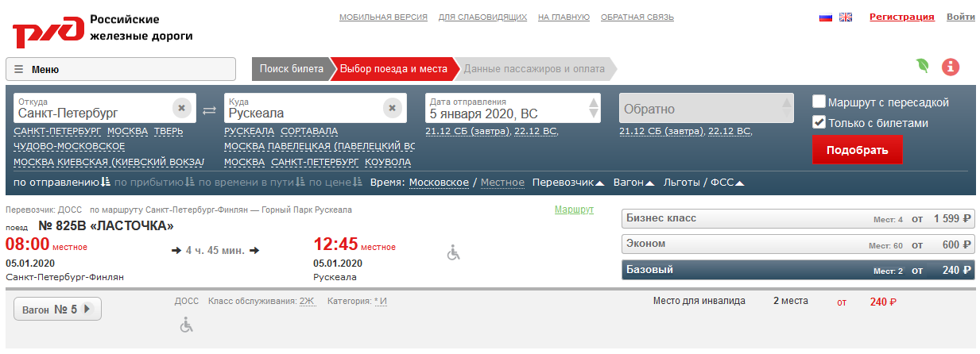
Task: Switch time display to Местное
Action: point(502,183)
